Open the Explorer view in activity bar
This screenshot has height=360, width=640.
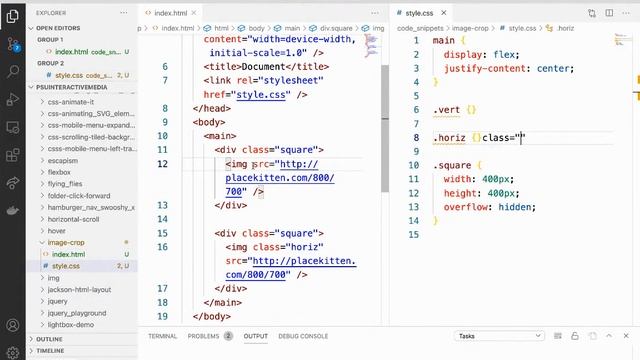pyautogui.click(x=13, y=16)
